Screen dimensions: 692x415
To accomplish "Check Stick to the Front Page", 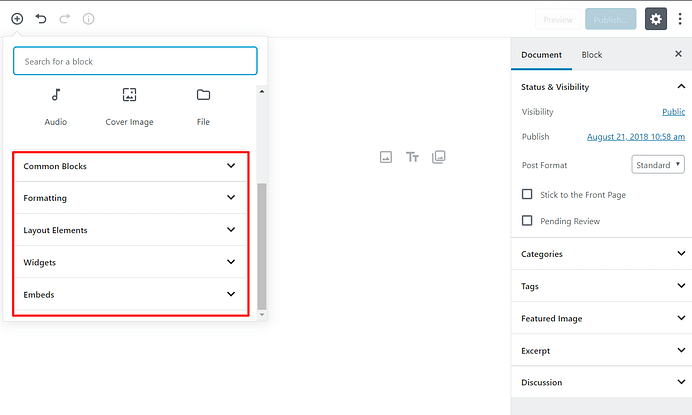I will [x=527, y=194].
